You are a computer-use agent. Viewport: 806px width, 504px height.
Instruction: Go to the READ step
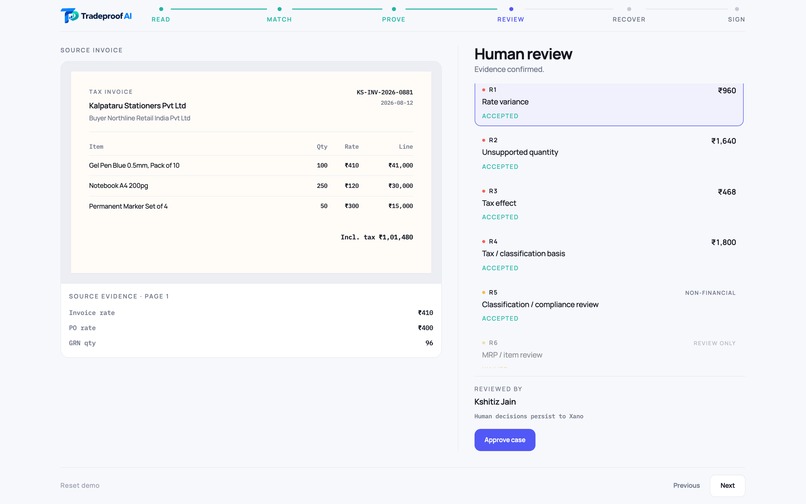click(161, 15)
